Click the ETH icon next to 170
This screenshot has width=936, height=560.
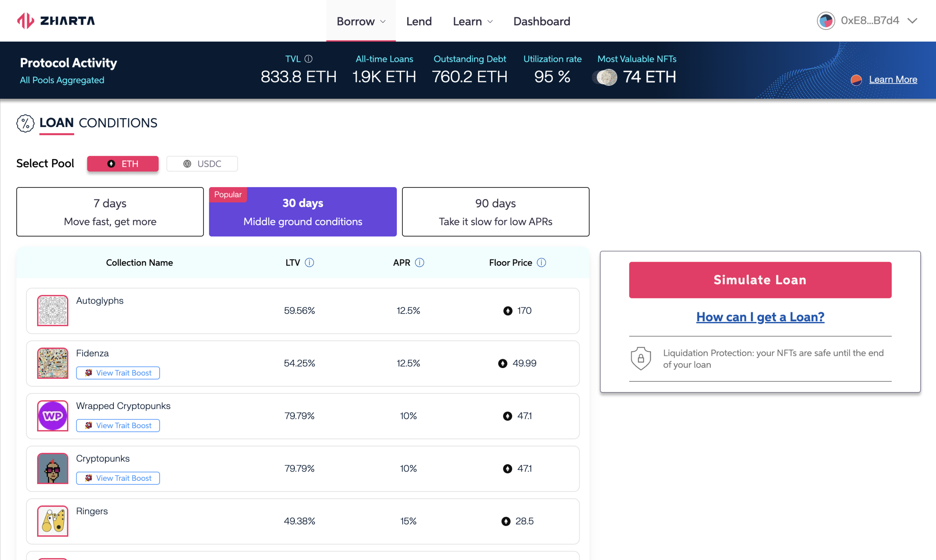(x=508, y=311)
